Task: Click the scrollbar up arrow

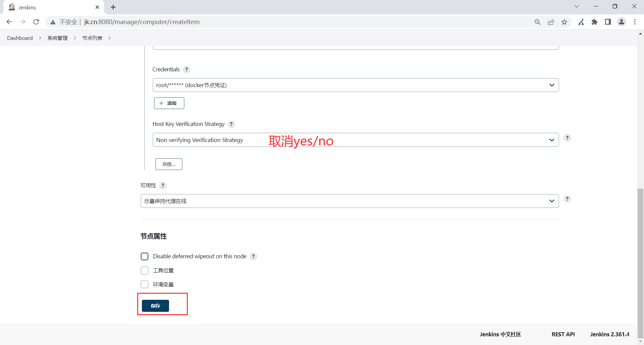Action: [640, 34]
